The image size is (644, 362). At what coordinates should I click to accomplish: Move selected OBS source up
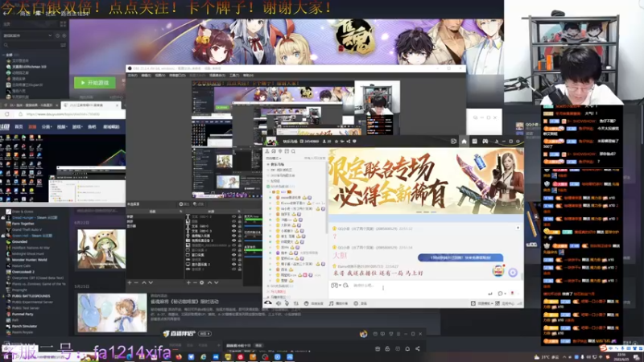[x=209, y=283]
